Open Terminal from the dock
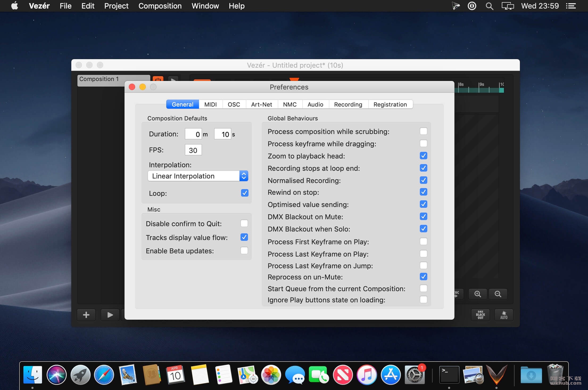 click(x=449, y=375)
